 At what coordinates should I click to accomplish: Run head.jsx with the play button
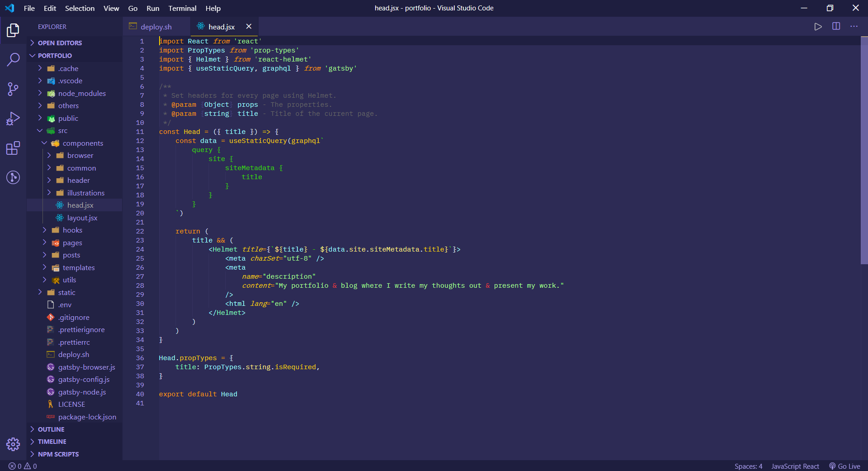[x=817, y=26]
